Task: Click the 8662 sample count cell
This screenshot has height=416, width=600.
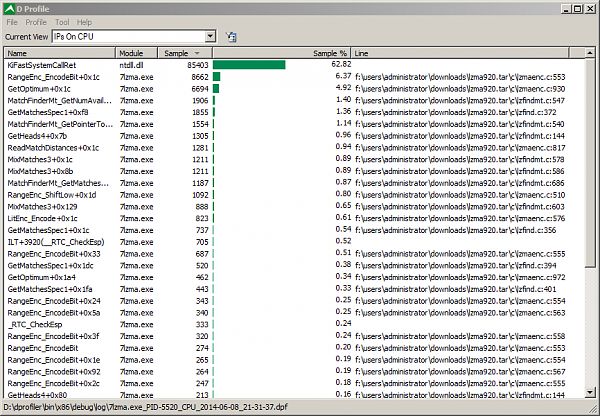Action: click(200, 77)
